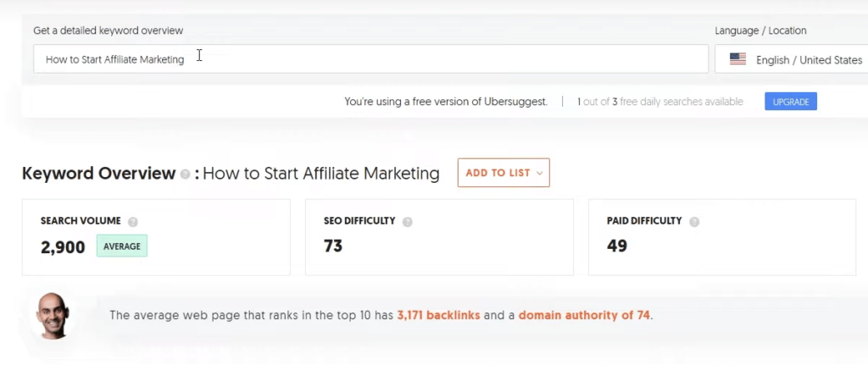Click the United States flag icon

click(x=737, y=59)
